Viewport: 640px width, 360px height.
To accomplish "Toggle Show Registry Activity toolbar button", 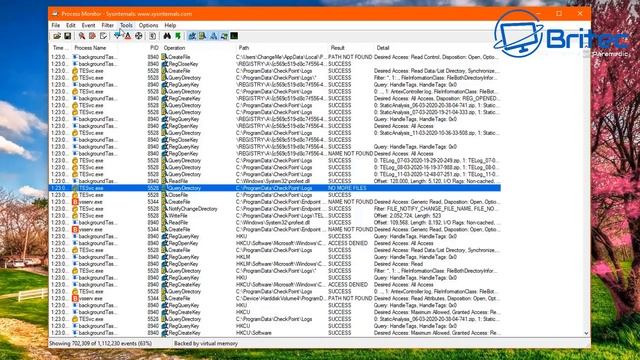I will tap(192, 36).
